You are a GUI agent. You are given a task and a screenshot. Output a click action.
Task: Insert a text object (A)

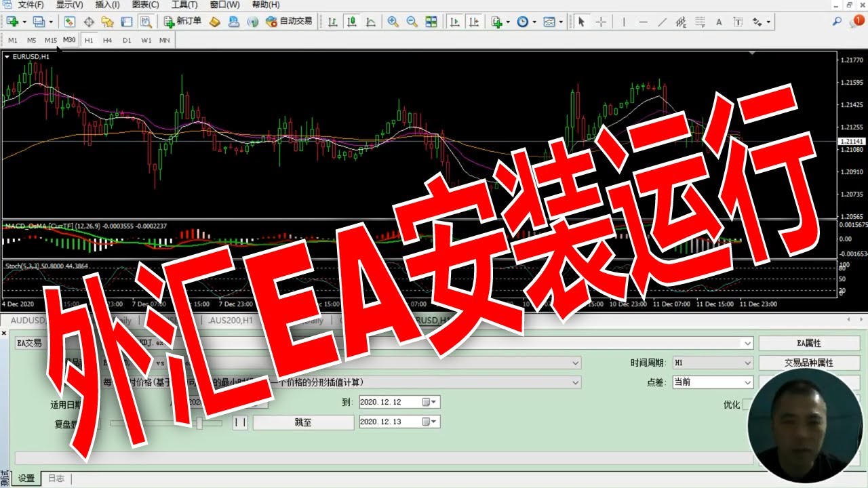point(719,22)
